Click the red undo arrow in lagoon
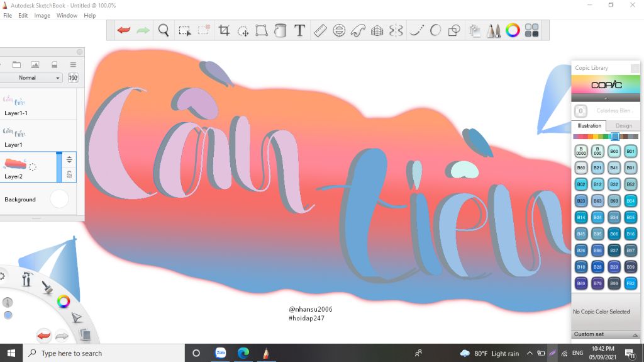Viewport: 644px width, 362px height. (44, 336)
